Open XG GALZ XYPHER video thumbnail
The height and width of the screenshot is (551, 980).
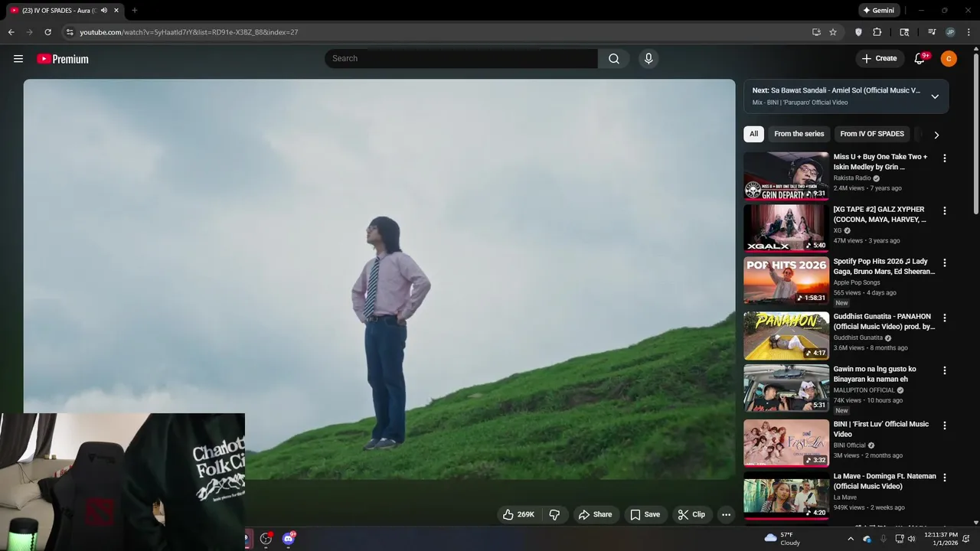(786, 228)
